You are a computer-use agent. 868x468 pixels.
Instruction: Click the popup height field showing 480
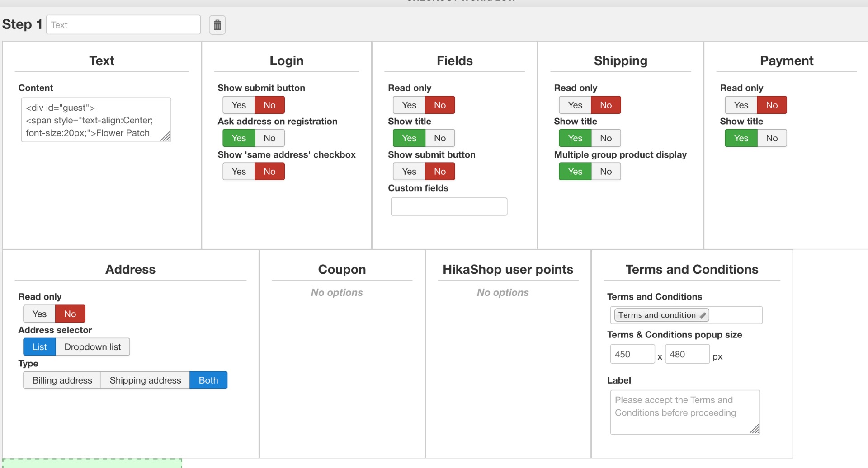click(687, 354)
